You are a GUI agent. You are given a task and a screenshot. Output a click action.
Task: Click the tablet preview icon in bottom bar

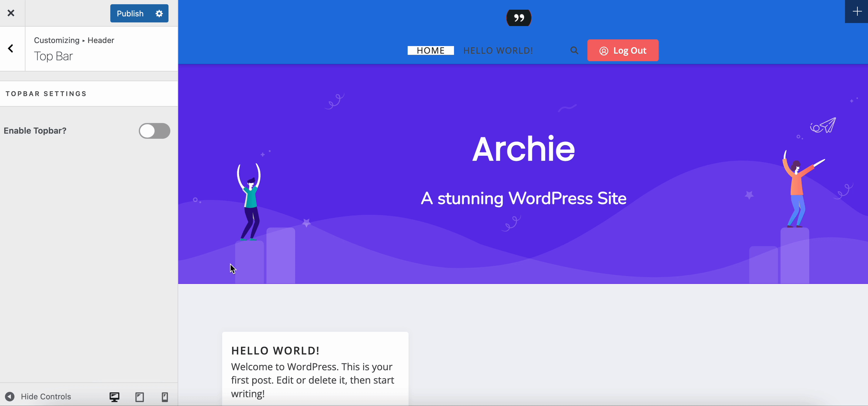point(139,397)
